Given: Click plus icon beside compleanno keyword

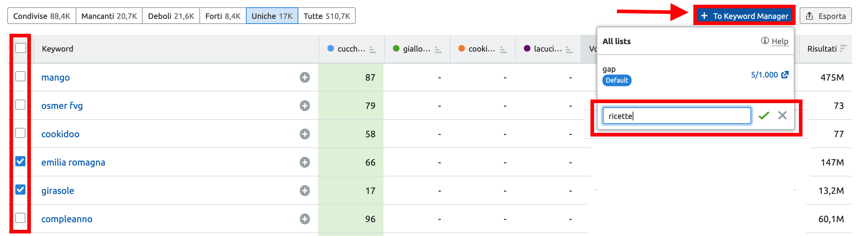Looking at the screenshot, I should [x=304, y=219].
